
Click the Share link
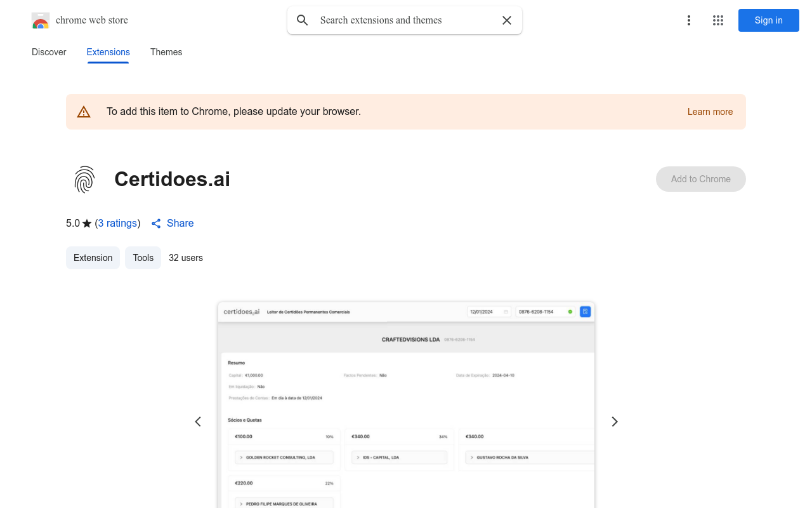click(x=180, y=224)
